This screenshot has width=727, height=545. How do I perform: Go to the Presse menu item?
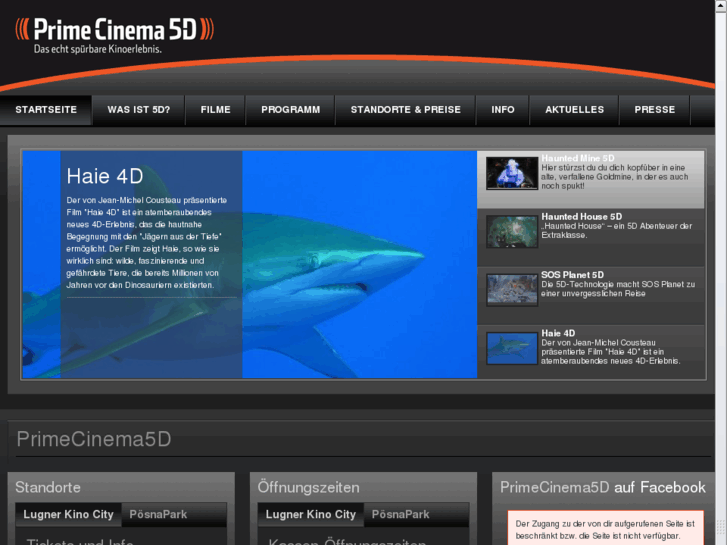[x=655, y=110]
